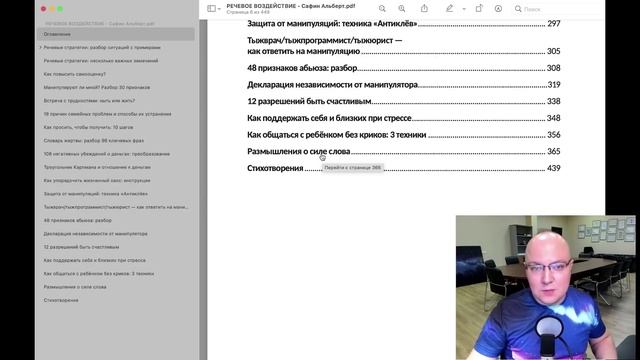Click the PDF document title in toolbar

(291, 6)
